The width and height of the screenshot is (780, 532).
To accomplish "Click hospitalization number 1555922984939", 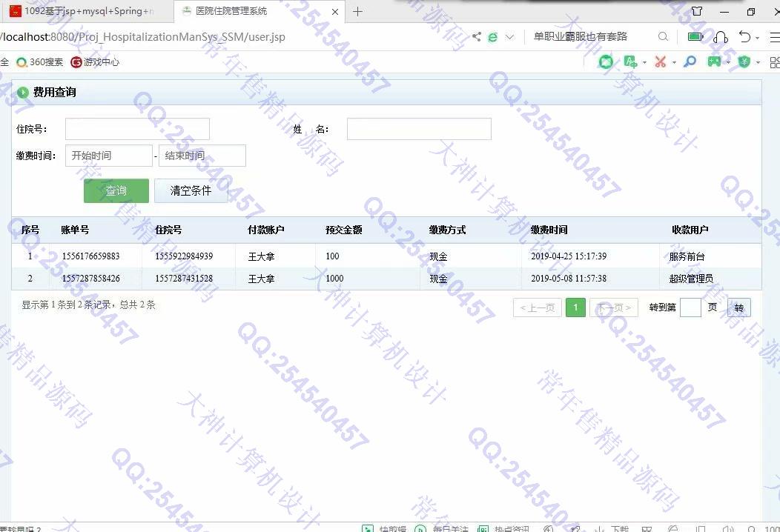I will (x=184, y=256).
